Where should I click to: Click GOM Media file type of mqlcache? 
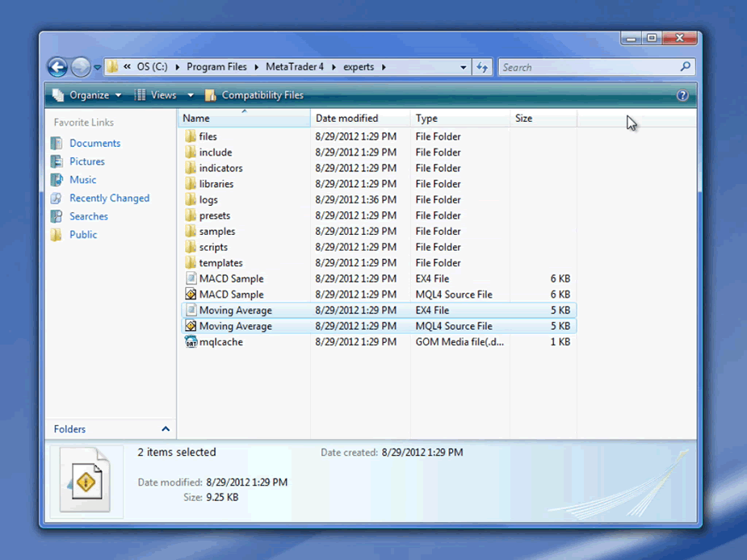point(460,342)
